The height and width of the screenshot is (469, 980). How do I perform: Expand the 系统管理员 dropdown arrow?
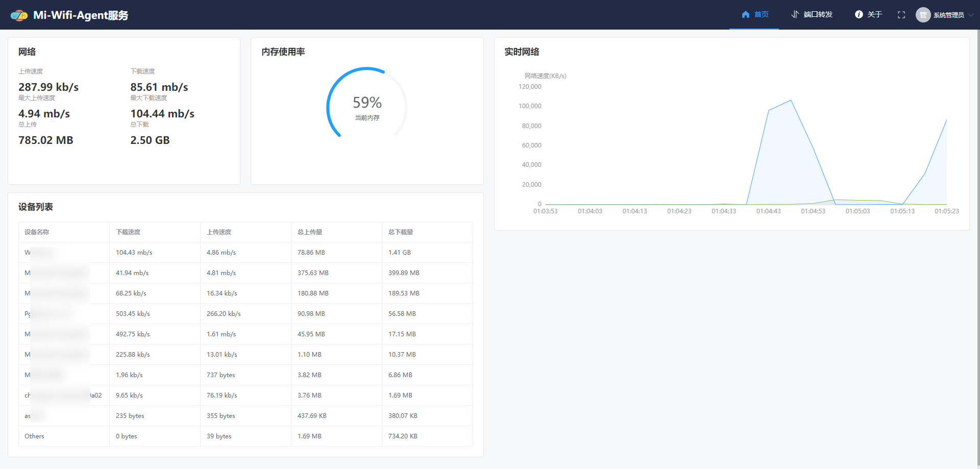pos(971,15)
